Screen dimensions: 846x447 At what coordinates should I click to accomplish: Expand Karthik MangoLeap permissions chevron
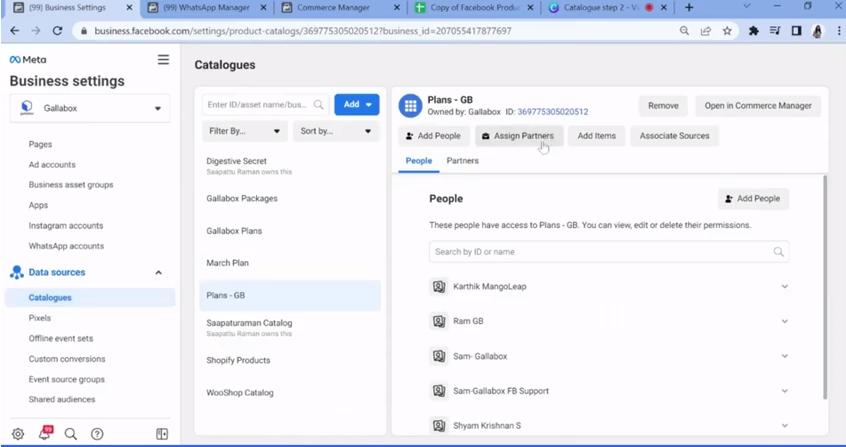[784, 287]
